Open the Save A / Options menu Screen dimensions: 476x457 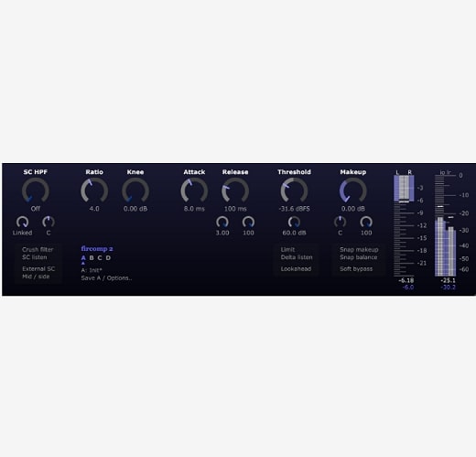pos(106,278)
